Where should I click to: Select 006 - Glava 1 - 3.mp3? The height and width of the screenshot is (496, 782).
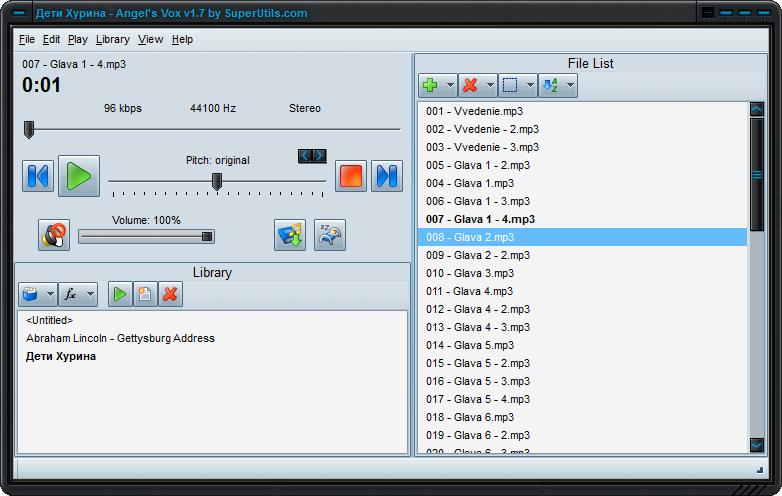click(x=582, y=201)
